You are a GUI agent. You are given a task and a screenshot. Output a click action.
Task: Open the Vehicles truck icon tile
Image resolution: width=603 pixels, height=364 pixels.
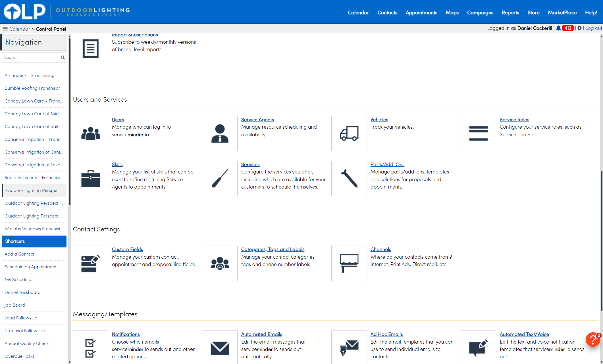pos(349,133)
